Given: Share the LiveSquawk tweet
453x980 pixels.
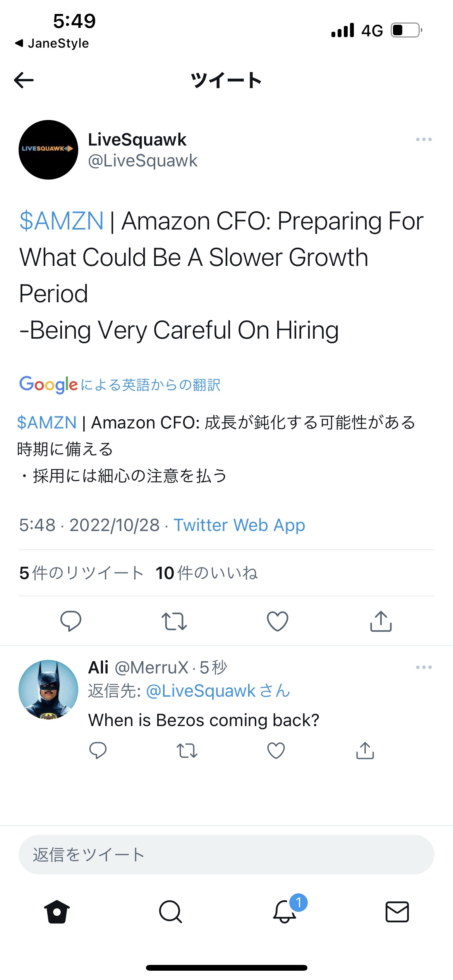Looking at the screenshot, I should [381, 621].
